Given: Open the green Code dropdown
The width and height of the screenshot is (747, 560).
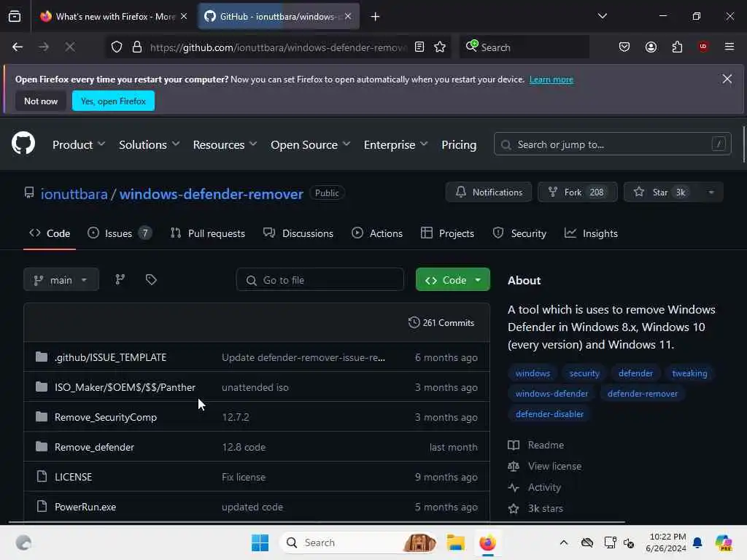Looking at the screenshot, I should (x=452, y=279).
